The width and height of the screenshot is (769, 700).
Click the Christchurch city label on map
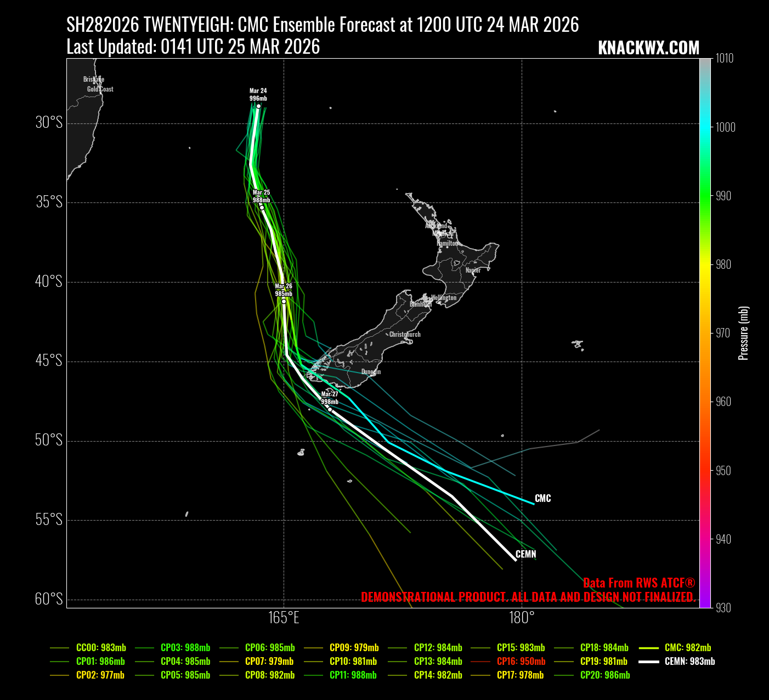405,334
